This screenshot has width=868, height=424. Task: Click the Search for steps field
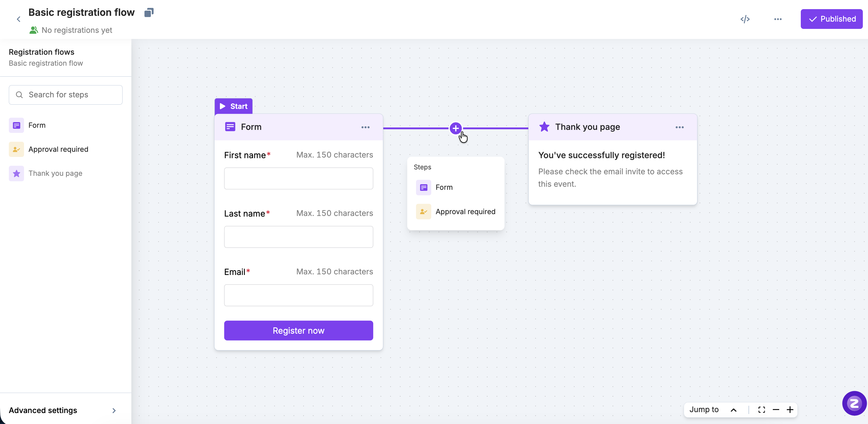point(66,95)
